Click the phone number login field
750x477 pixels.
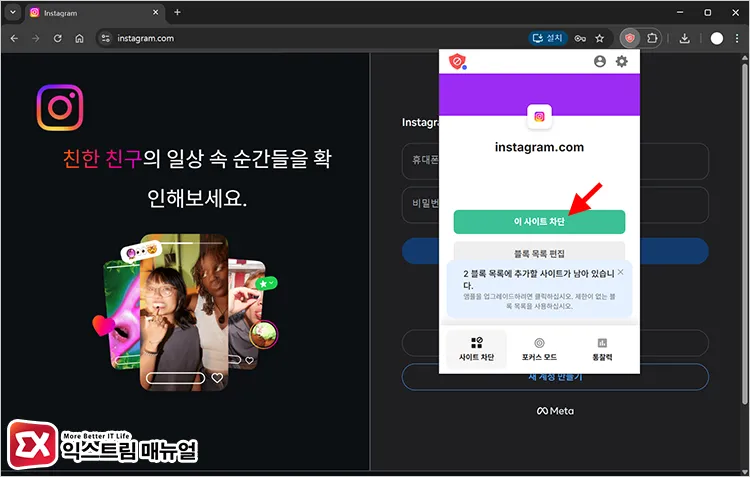point(555,161)
